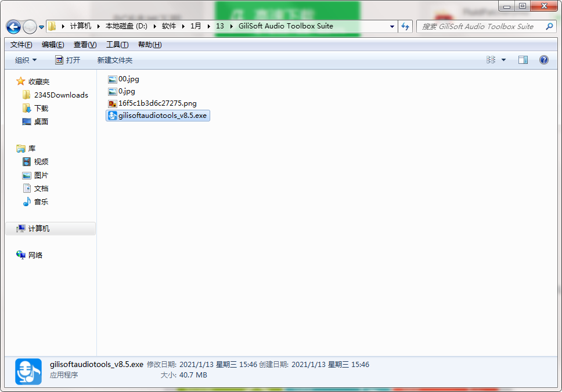Viewport: 562px width, 392px height.
Task: Click the picture icon beside 图片
Action: point(27,175)
